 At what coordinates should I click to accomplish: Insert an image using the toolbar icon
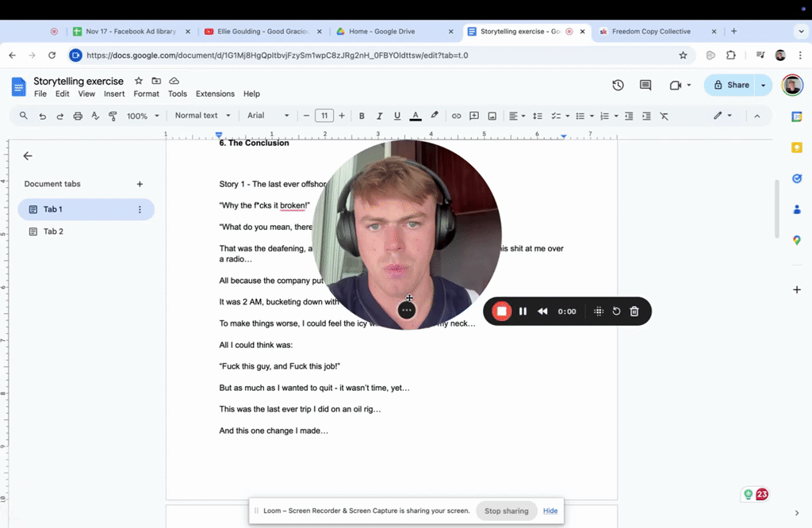(491, 115)
